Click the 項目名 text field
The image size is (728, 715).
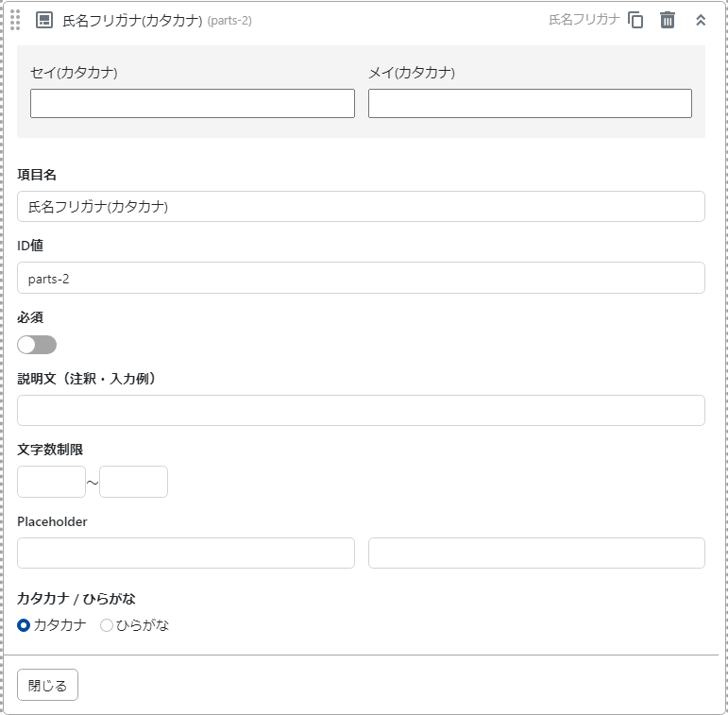click(361, 207)
